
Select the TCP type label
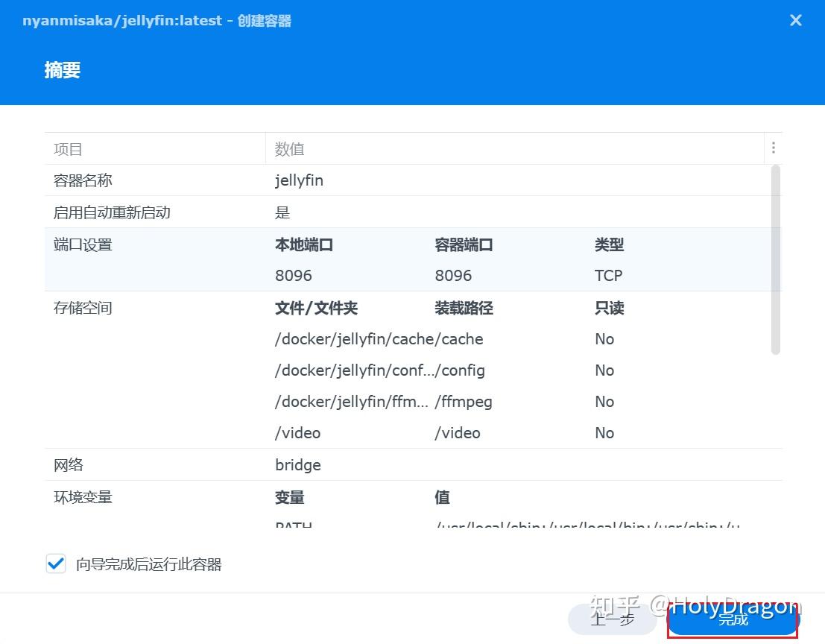[x=609, y=275]
